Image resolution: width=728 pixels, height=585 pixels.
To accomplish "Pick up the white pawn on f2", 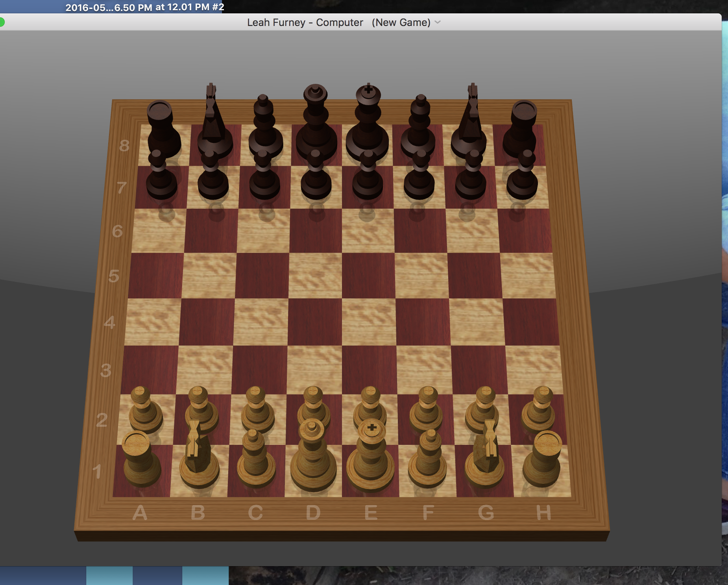I will (426, 409).
